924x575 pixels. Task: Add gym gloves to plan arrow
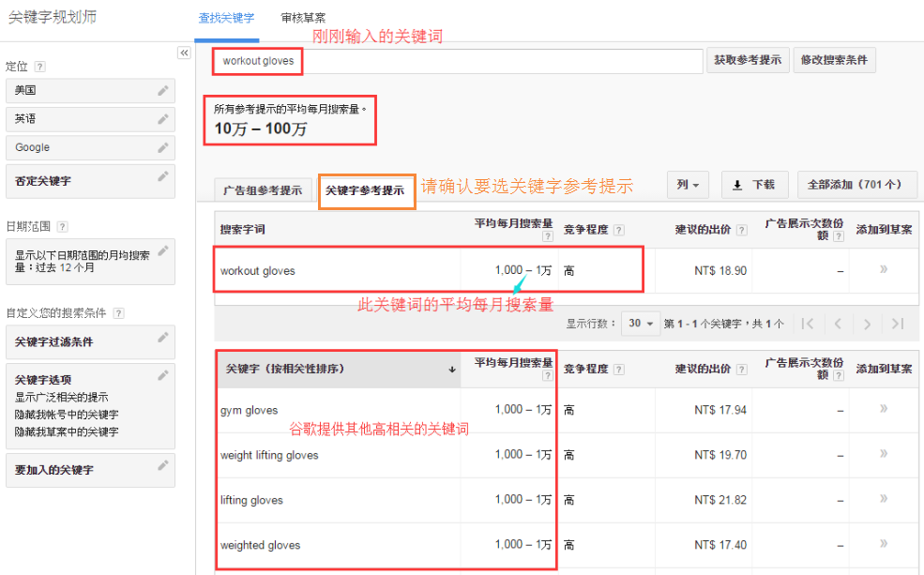pyautogui.click(x=884, y=408)
